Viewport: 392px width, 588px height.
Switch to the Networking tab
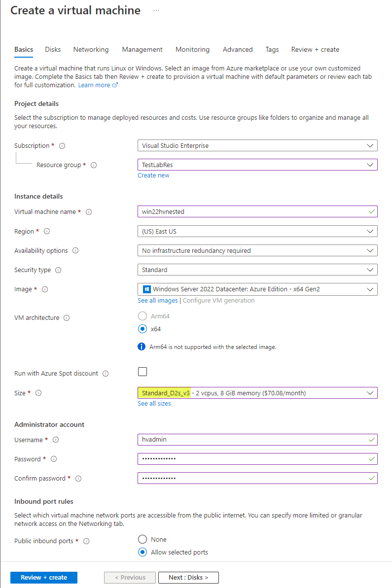coord(91,49)
